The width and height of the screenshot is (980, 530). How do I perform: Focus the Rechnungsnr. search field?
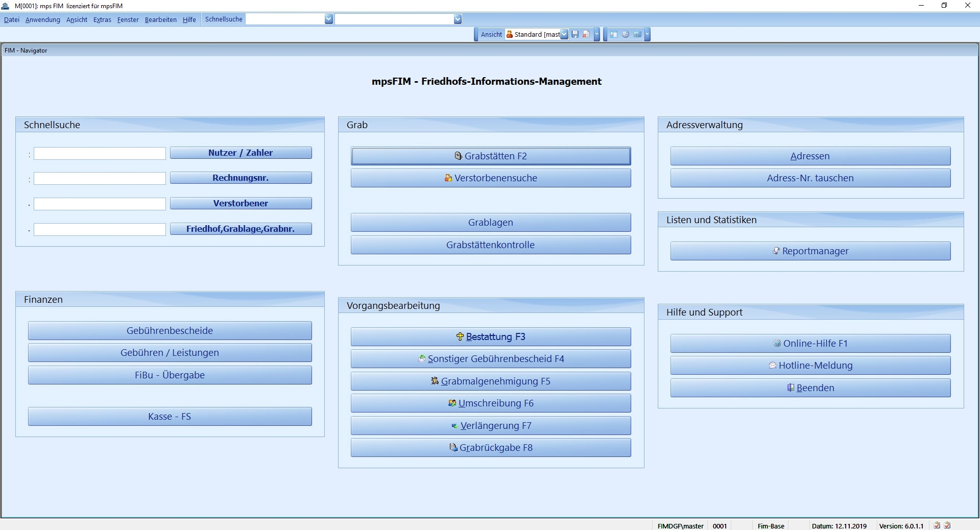coord(100,178)
